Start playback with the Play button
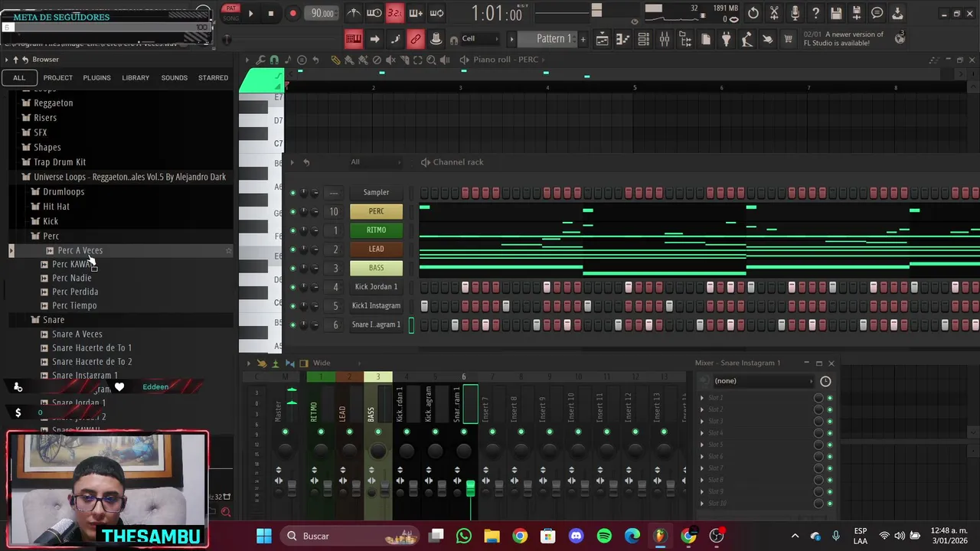This screenshot has width=980, height=551. [250, 13]
